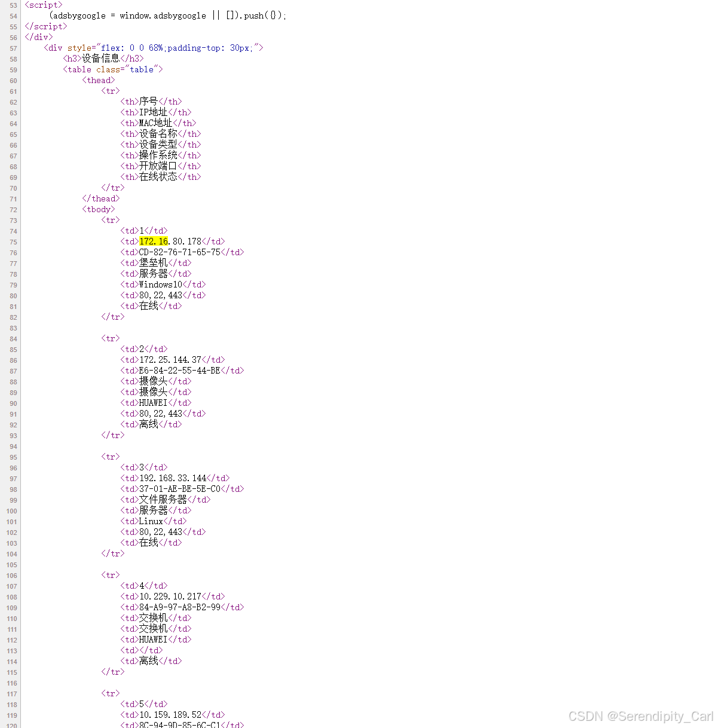716x728 pixels.
Task: Click the closing thead tag
Action: [x=101, y=198]
